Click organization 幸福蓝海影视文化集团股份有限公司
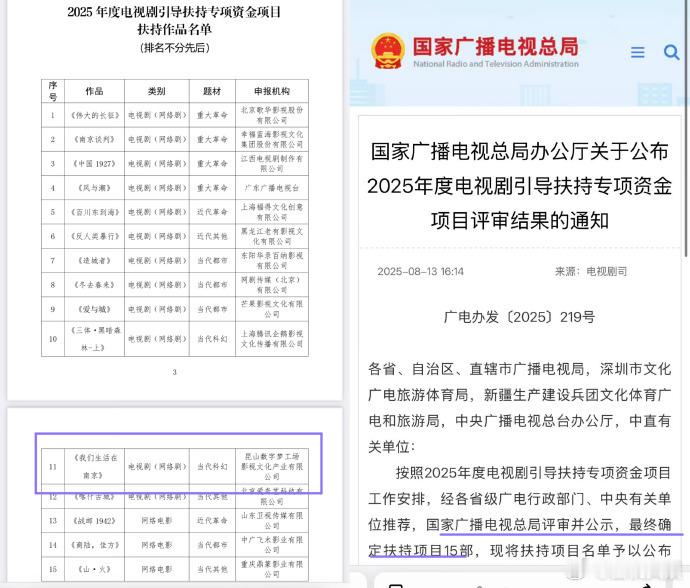Image resolution: width=690 pixels, height=588 pixels. [x=272, y=140]
